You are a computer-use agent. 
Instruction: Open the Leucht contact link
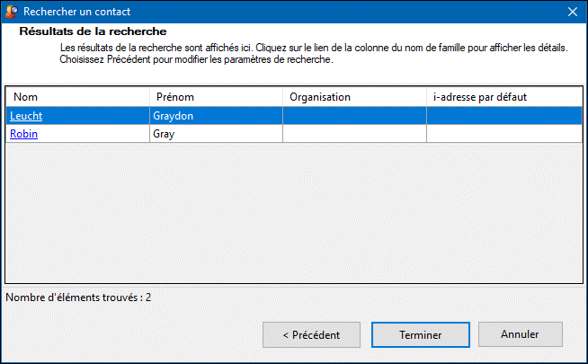[x=26, y=116]
